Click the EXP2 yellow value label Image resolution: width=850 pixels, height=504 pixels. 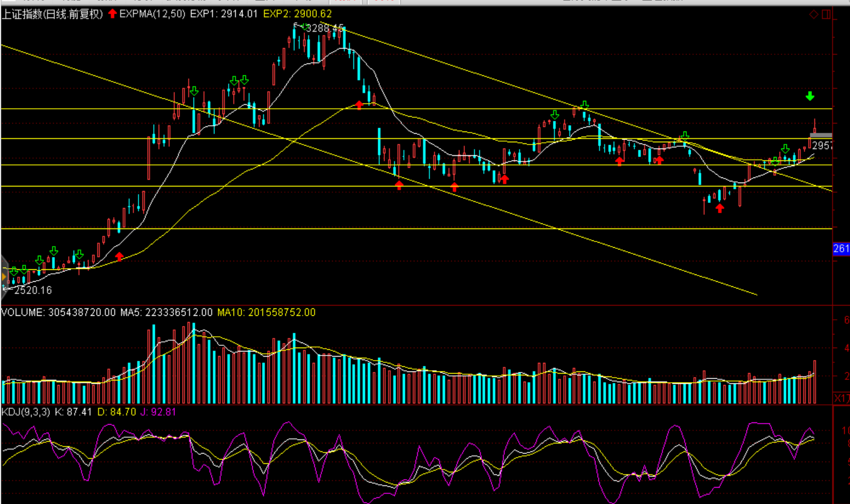(x=297, y=14)
